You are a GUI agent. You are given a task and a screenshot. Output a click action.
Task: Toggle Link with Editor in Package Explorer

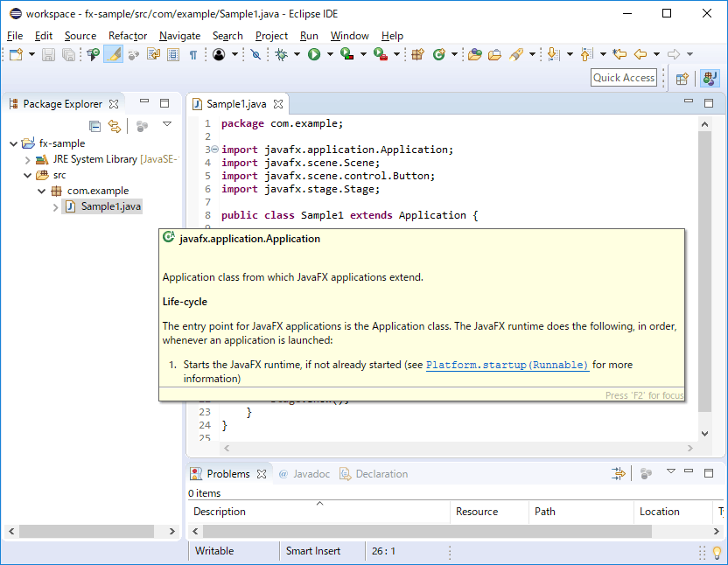[115, 126]
